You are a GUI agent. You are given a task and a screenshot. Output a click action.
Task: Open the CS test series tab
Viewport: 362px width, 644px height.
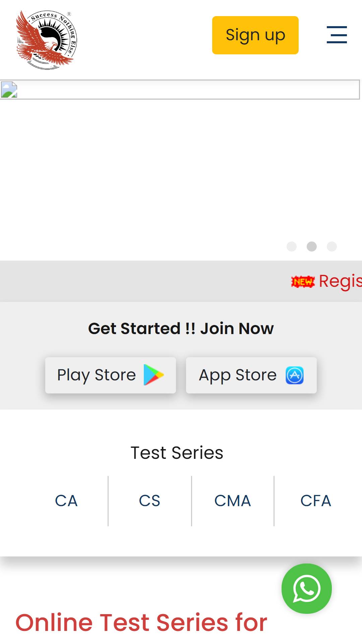pyautogui.click(x=149, y=501)
